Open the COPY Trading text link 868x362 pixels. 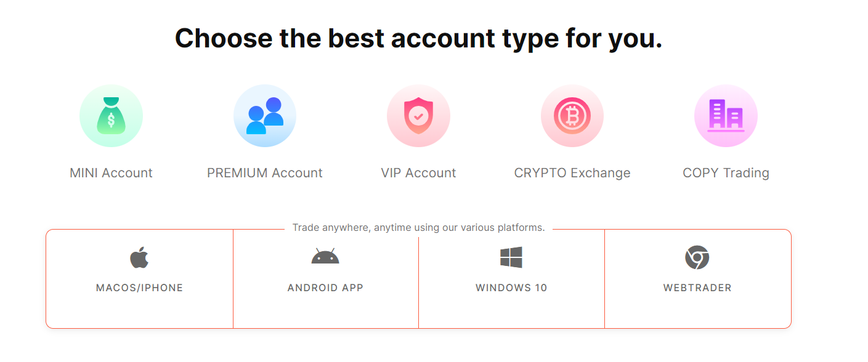pyautogui.click(x=726, y=173)
